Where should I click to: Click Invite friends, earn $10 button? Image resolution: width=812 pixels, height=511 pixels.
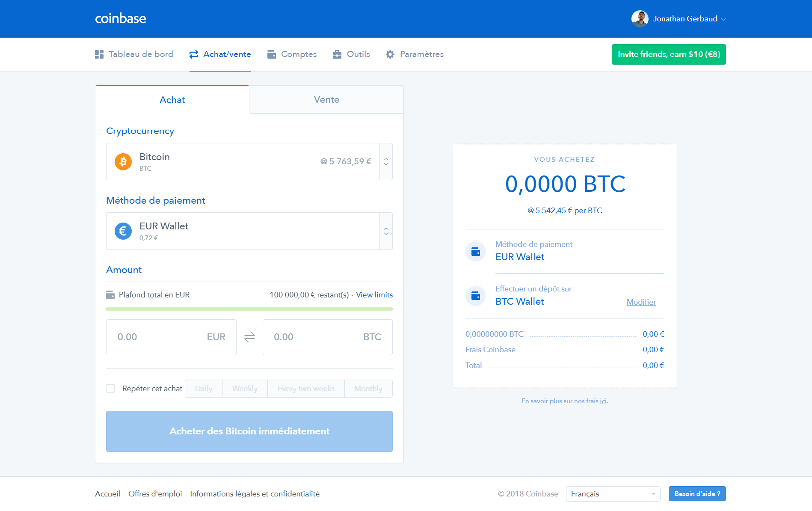pyautogui.click(x=669, y=54)
